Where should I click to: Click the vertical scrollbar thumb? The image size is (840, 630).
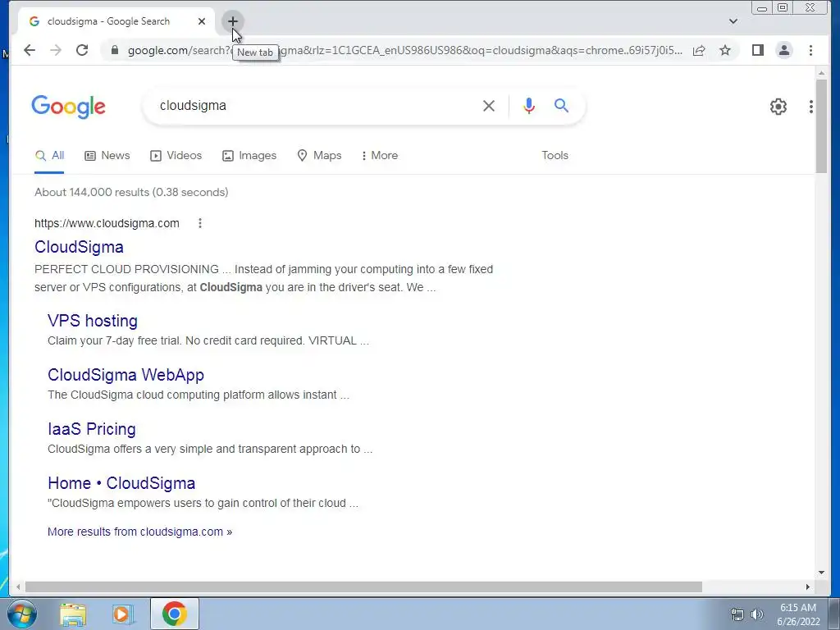pos(821,126)
